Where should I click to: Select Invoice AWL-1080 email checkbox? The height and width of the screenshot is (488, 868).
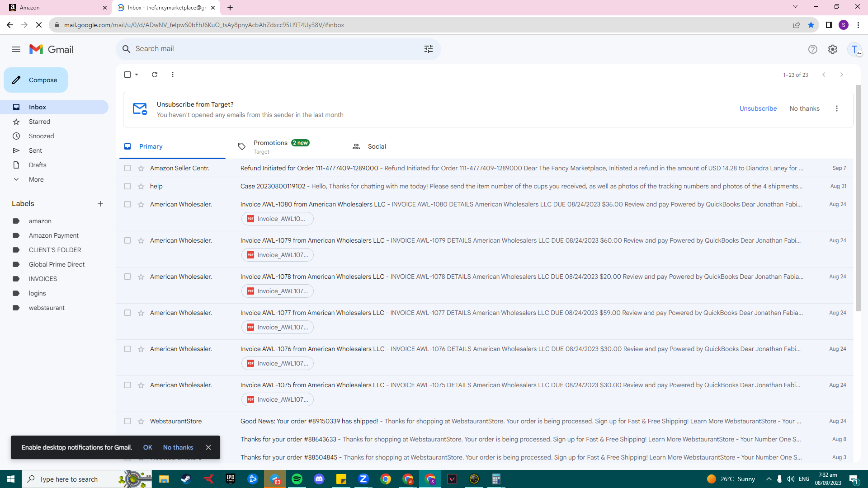coord(127,204)
